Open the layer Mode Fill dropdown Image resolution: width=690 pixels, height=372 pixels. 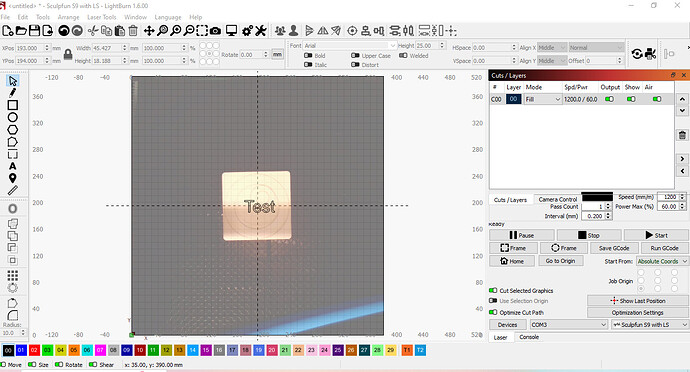(543, 99)
